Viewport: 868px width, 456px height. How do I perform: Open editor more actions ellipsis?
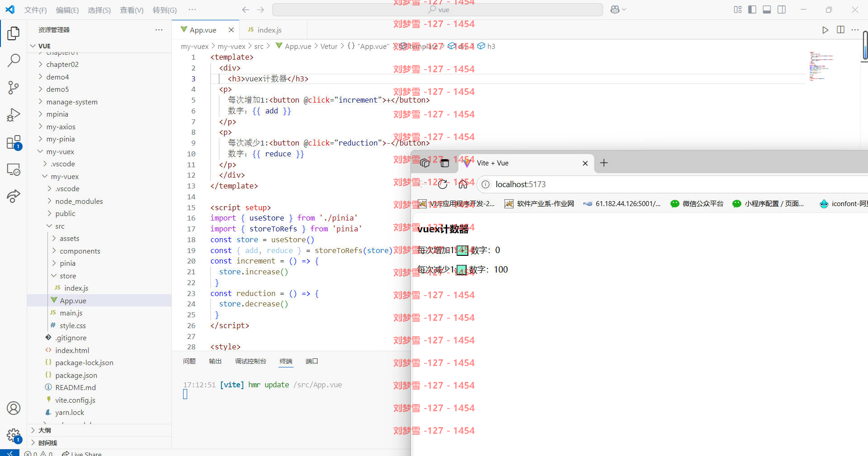coord(855,30)
